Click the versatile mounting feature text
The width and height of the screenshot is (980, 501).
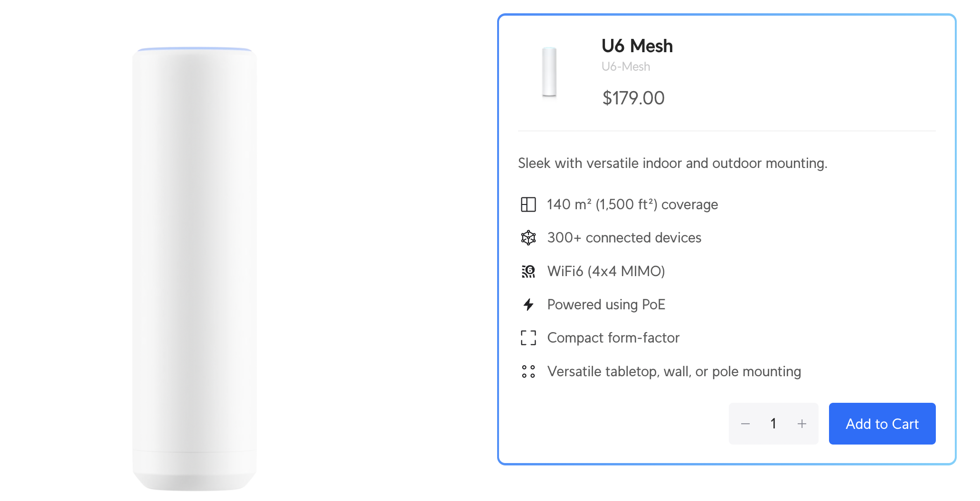pos(674,371)
